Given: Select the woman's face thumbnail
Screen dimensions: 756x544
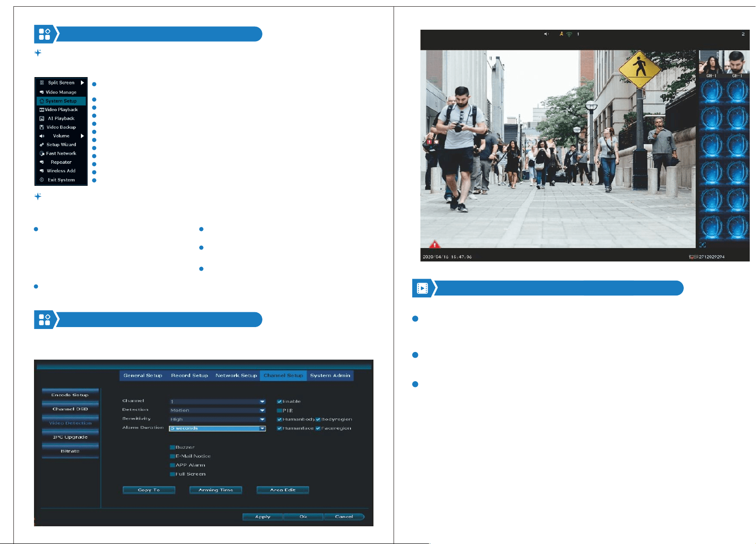Looking at the screenshot, I should click(x=711, y=62).
